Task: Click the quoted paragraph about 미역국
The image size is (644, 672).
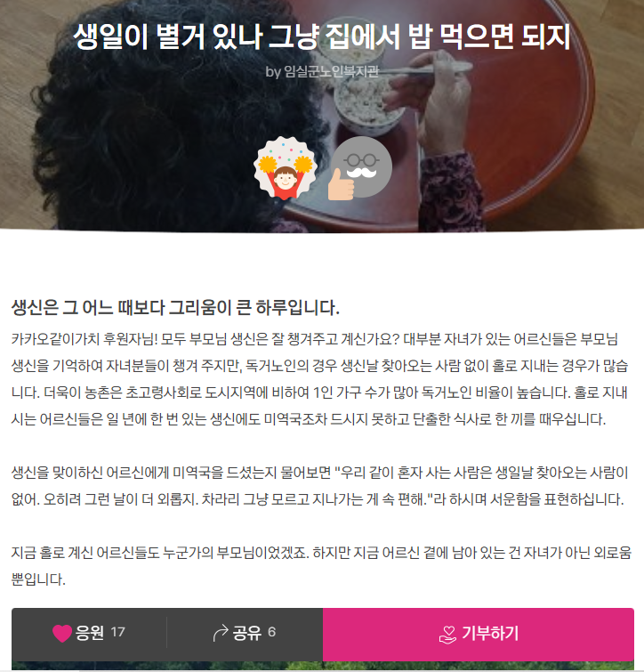Action: coord(320,486)
